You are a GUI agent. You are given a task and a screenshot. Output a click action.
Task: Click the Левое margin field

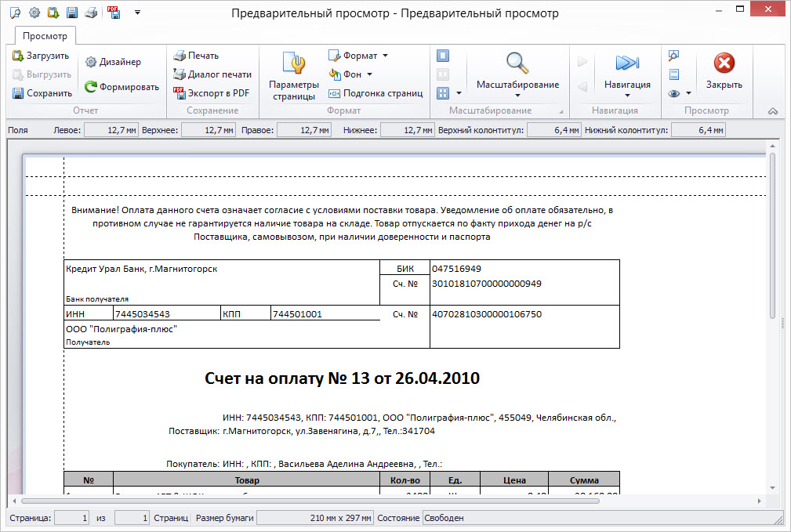(111, 130)
